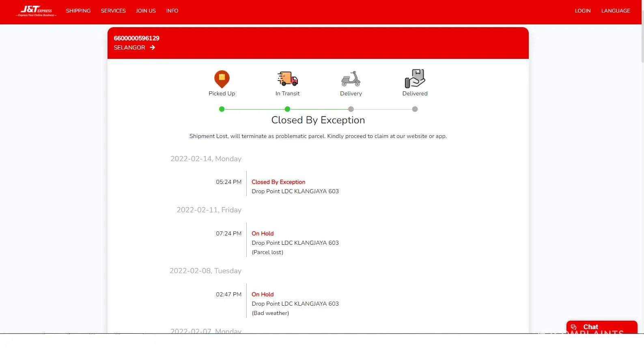Click tracking number 6600000596129
This screenshot has width=644, height=356.
(x=136, y=38)
